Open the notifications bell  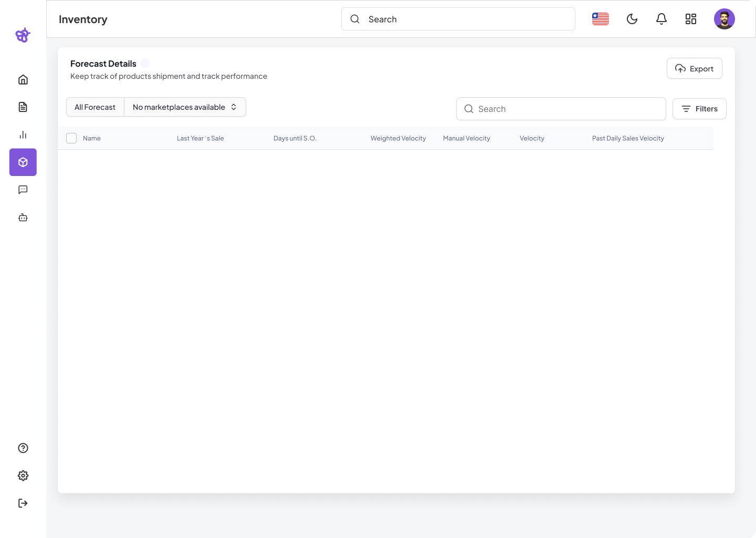(x=661, y=19)
